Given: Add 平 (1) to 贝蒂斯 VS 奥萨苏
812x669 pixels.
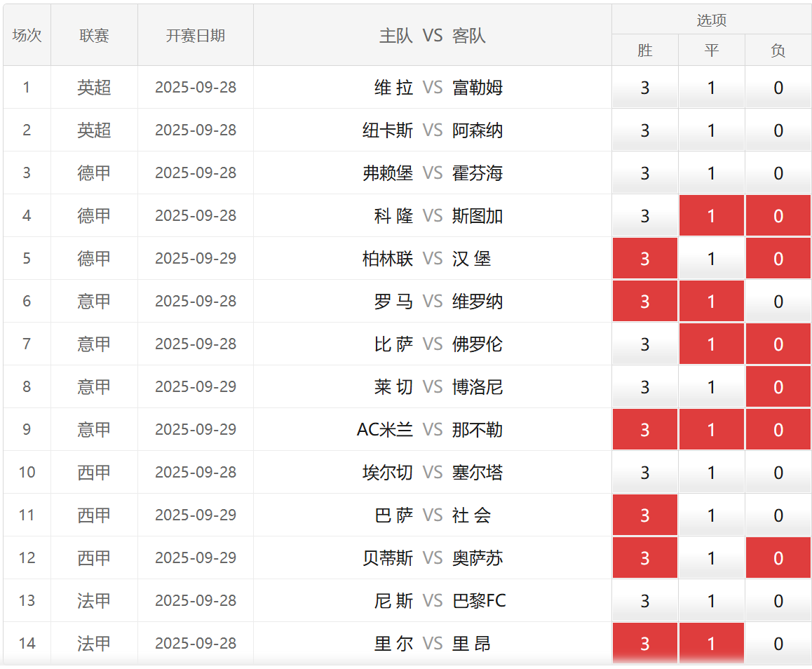Looking at the screenshot, I should (x=711, y=558).
